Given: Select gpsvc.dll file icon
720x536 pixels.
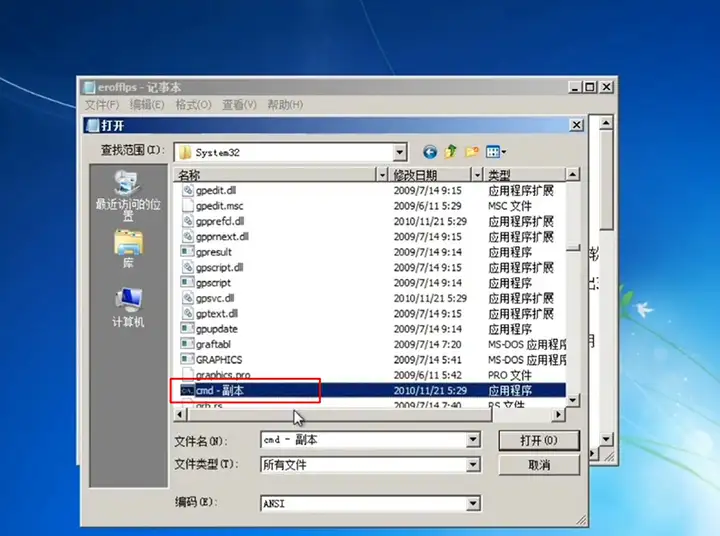Looking at the screenshot, I should click(187, 298).
